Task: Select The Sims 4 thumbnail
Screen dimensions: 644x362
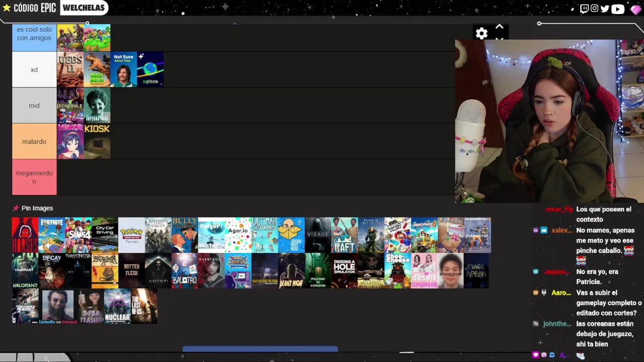Action: [78, 235]
